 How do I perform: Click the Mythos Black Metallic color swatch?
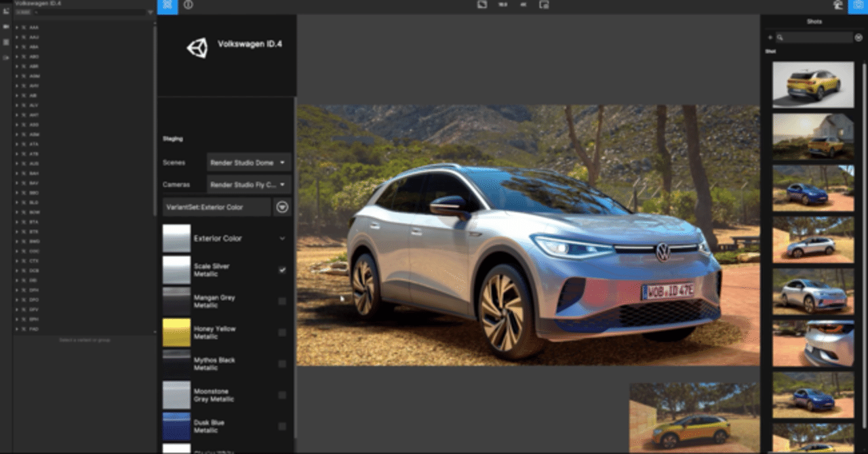pyautogui.click(x=176, y=364)
